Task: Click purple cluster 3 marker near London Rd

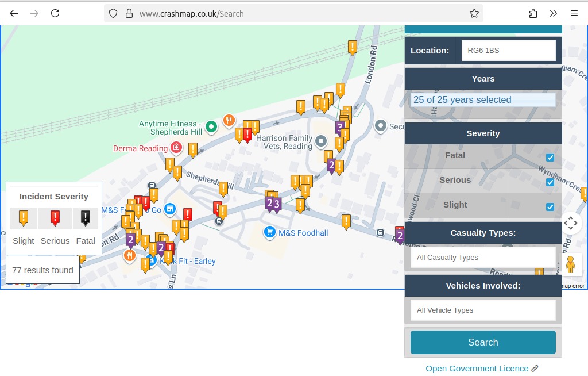Action: [339, 127]
